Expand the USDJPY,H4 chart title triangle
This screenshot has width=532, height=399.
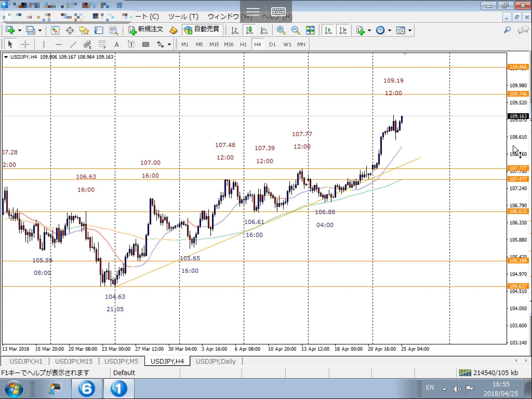6,57
